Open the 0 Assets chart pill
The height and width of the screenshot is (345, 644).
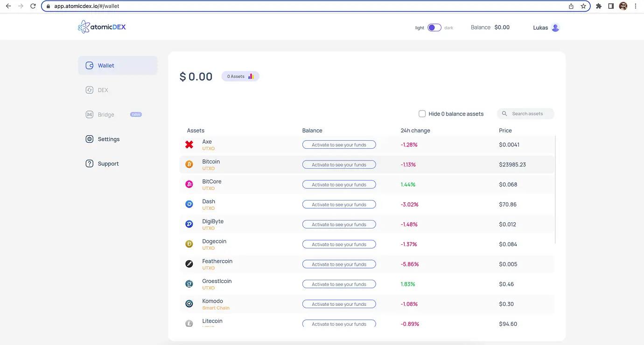240,76
